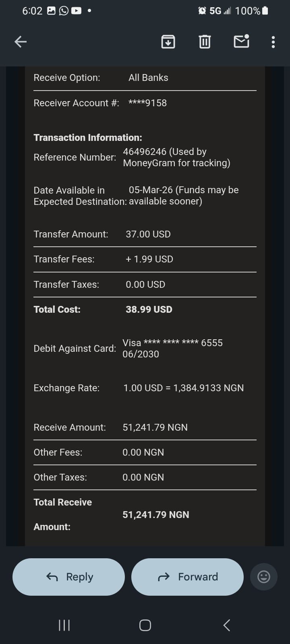
Task: Tap the Total Cost 38.99 USD value
Action: coord(149,310)
